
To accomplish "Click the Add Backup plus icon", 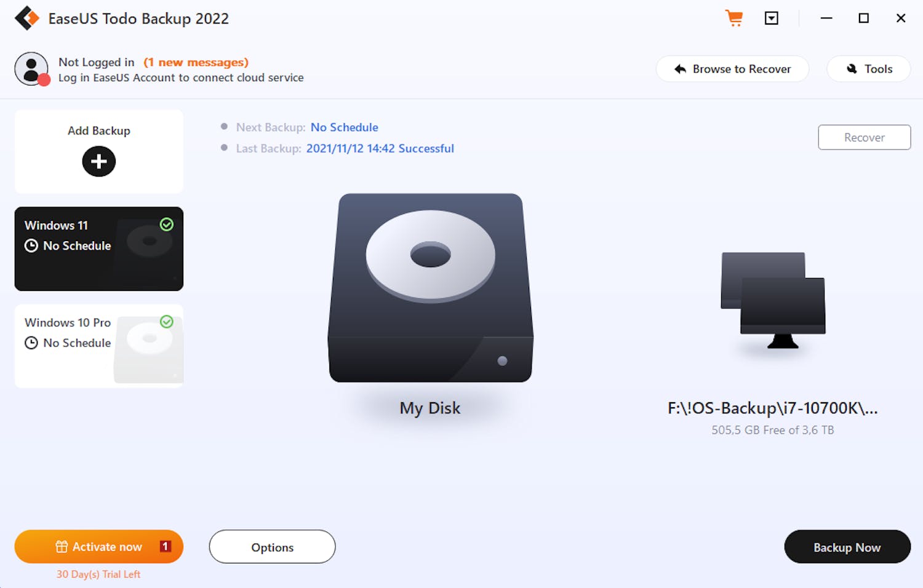I will (99, 161).
